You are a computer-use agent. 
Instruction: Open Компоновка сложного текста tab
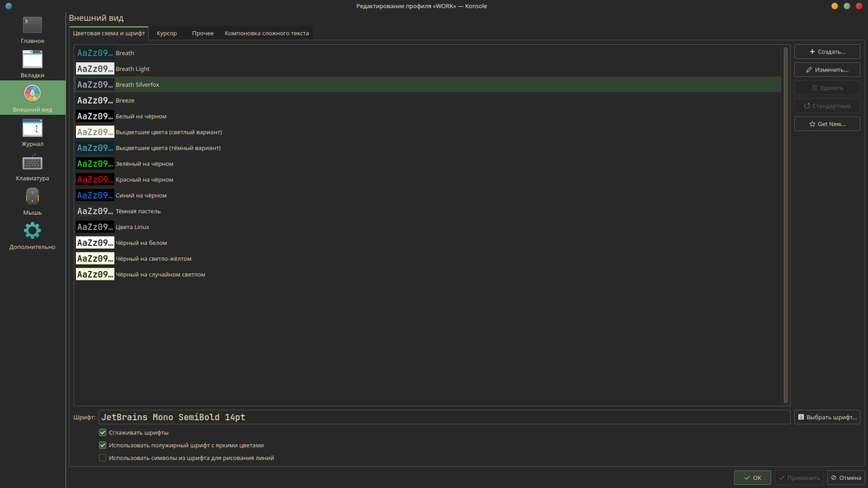click(x=267, y=33)
